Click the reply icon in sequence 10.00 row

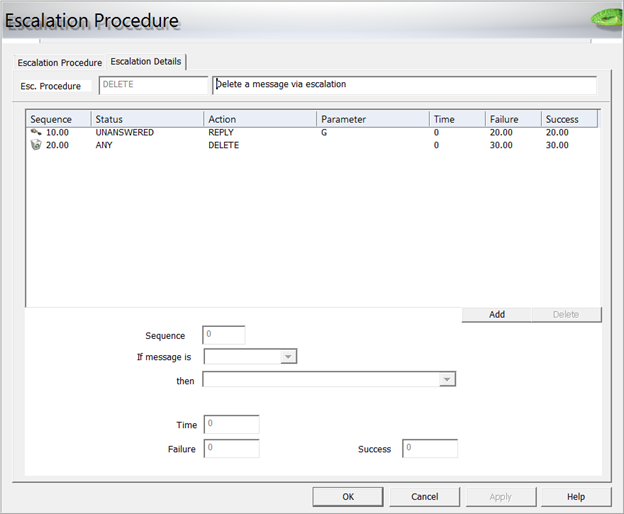pyautogui.click(x=36, y=132)
